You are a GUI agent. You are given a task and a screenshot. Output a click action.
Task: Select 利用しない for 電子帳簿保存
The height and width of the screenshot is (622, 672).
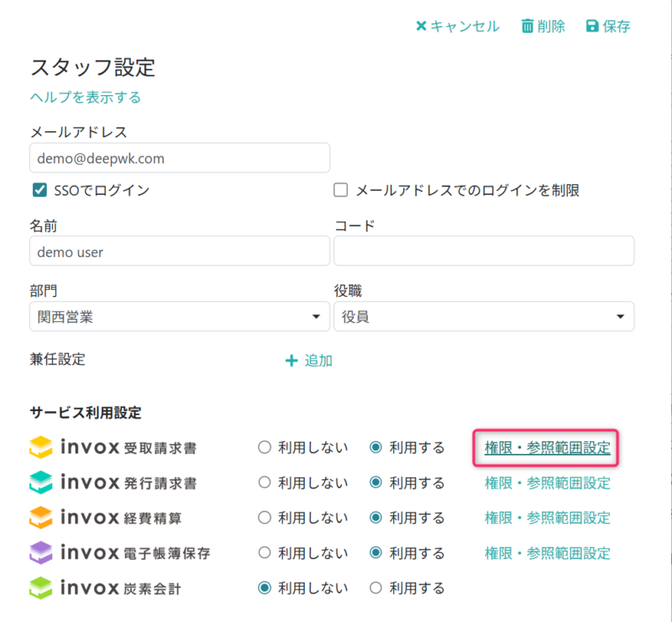[x=265, y=552]
